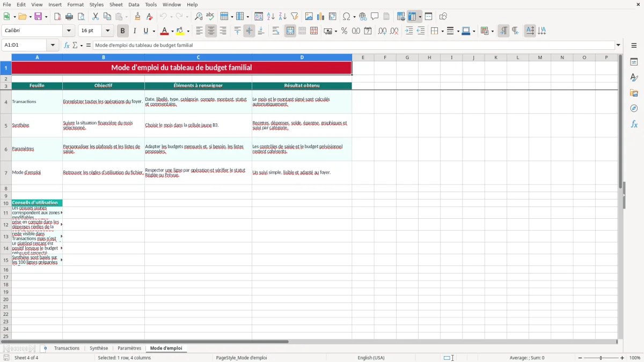Open special character dropdown arrow
Image resolution: width=644 pixels, height=362 pixels.
click(x=354, y=17)
